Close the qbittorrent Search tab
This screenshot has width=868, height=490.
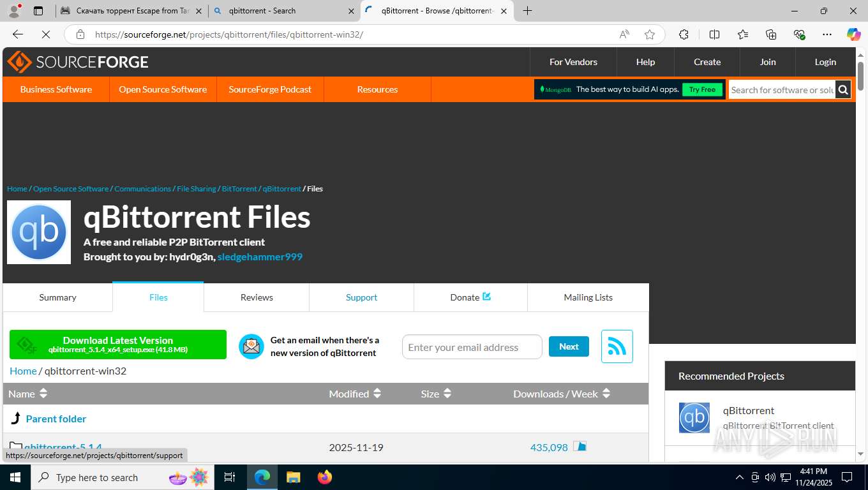pyautogui.click(x=351, y=11)
